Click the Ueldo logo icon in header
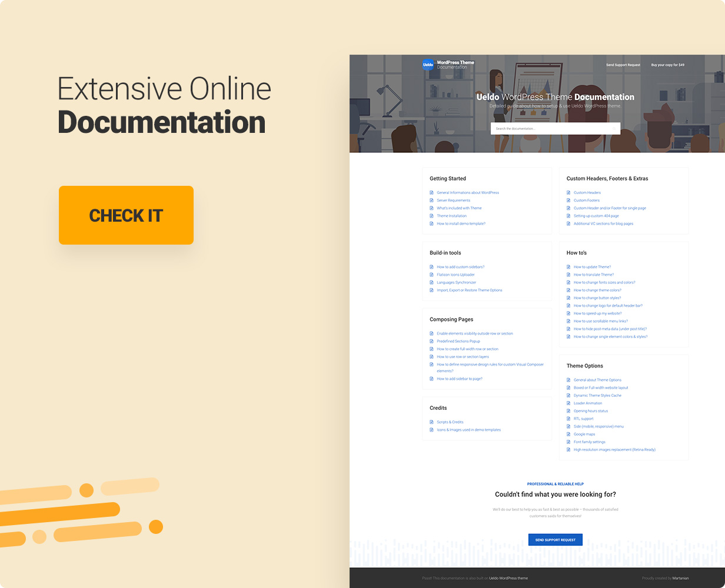Image resolution: width=725 pixels, height=588 pixels. [x=428, y=65]
